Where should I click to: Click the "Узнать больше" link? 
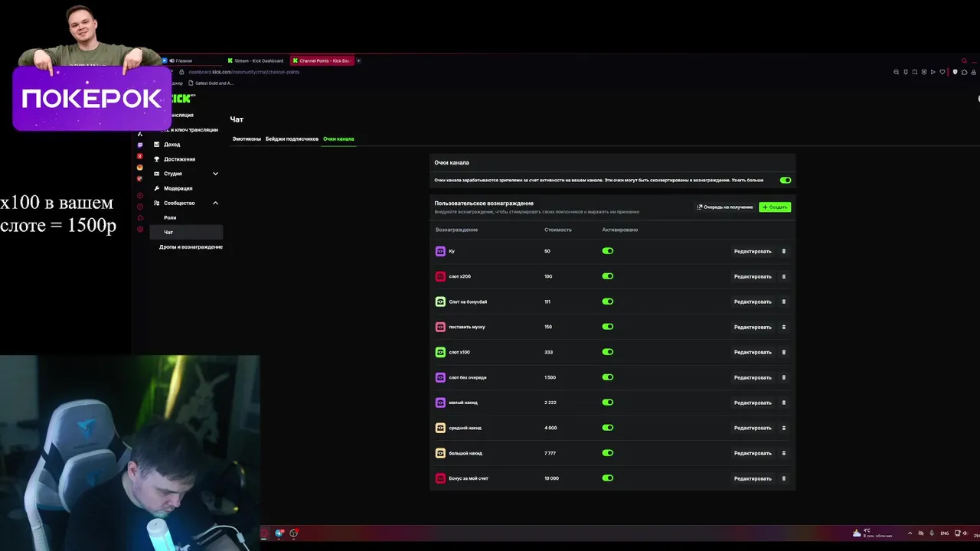point(748,181)
